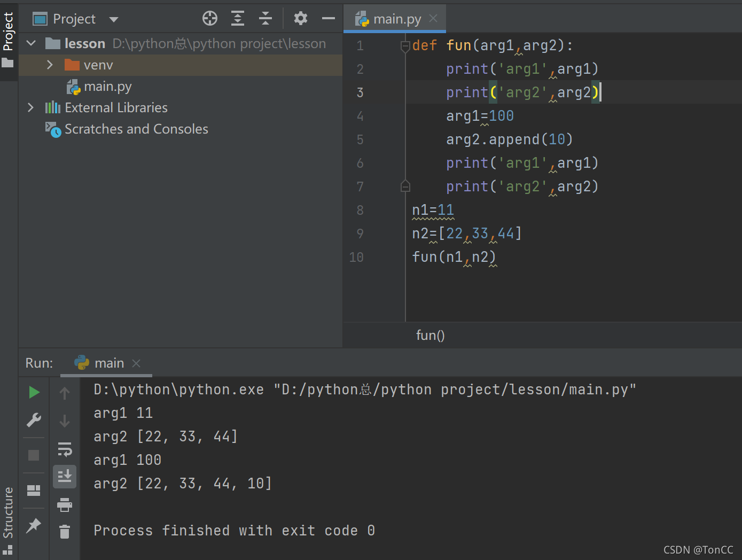Select Scratches and Consoles item
Screen dimensions: 742x560
click(127, 129)
